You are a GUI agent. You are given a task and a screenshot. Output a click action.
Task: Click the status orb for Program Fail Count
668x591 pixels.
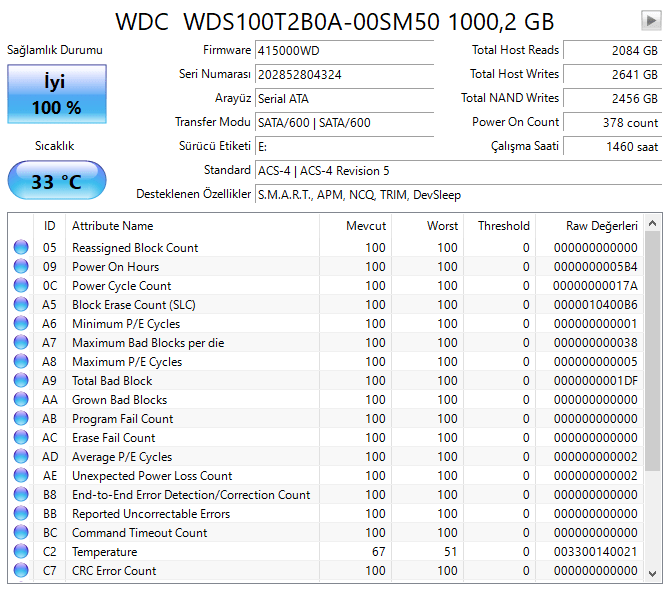(21, 418)
